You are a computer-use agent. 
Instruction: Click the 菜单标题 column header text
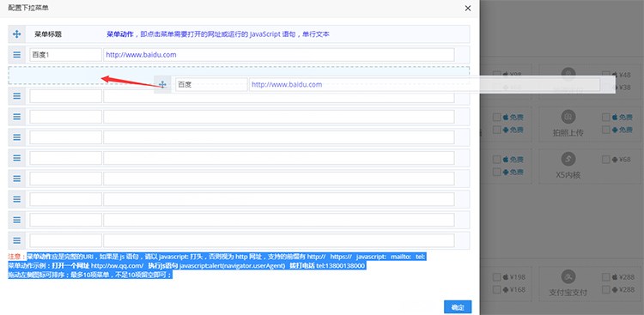pyautogui.click(x=48, y=34)
